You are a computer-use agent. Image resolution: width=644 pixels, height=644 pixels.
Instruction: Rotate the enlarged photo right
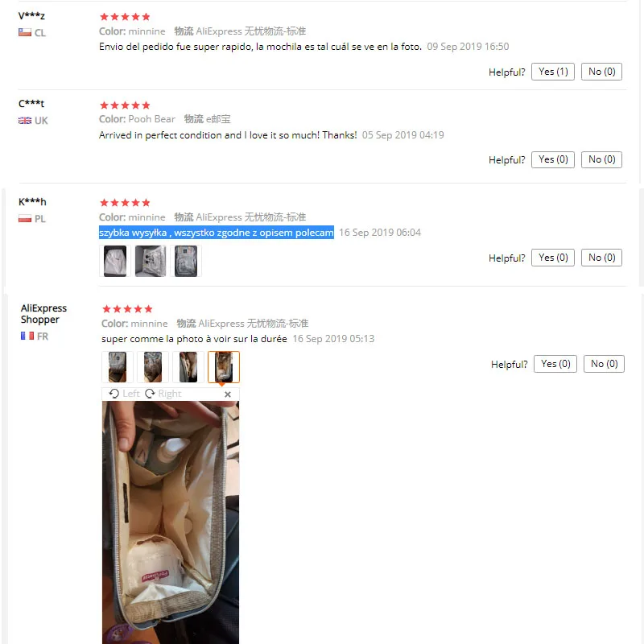click(x=163, y=394)
